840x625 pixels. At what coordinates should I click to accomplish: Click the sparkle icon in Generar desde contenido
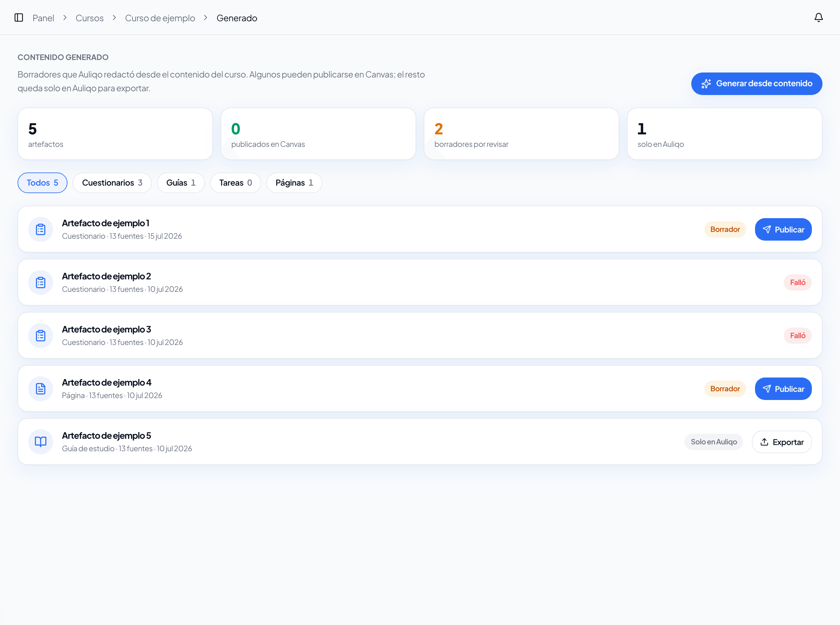pos(706,84)
